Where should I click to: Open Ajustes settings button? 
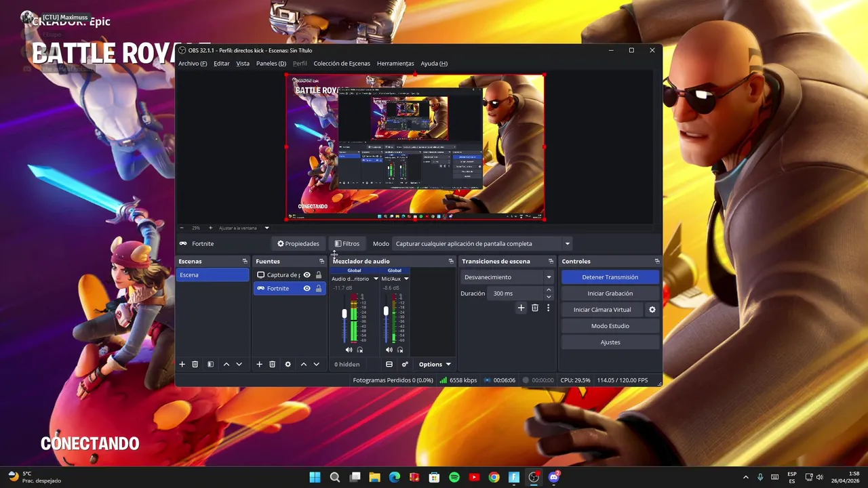point(610,342)
